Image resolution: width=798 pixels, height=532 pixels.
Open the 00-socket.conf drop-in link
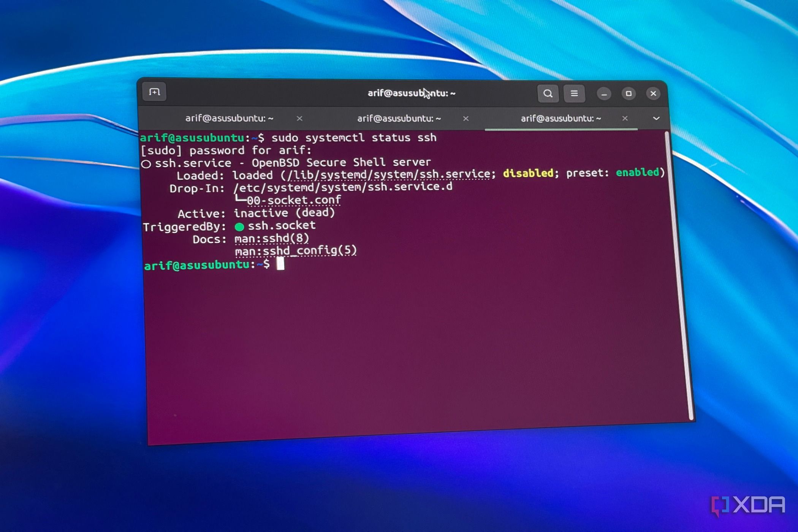coord(294,200)
